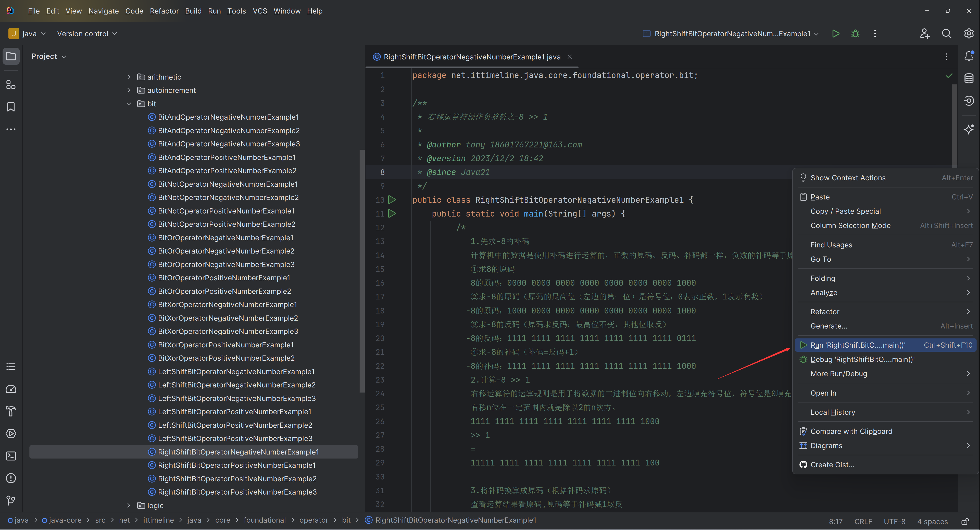Screen dimensions: 980x530
Task: Choose Find Usages in context menu
Action: pyautogui.click(x=886, y=245)
